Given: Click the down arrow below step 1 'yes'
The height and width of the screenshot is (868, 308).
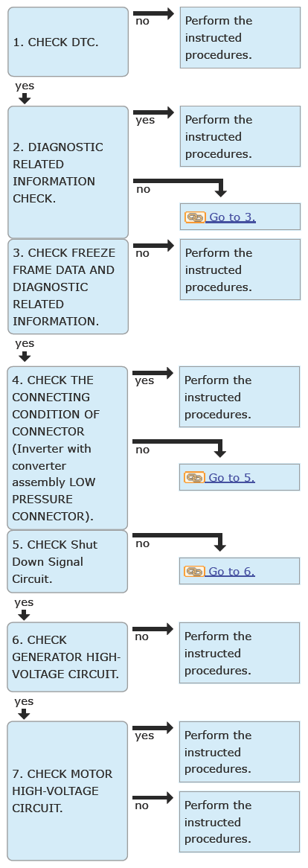Looking at the screenshot, I should coord(25,98).
